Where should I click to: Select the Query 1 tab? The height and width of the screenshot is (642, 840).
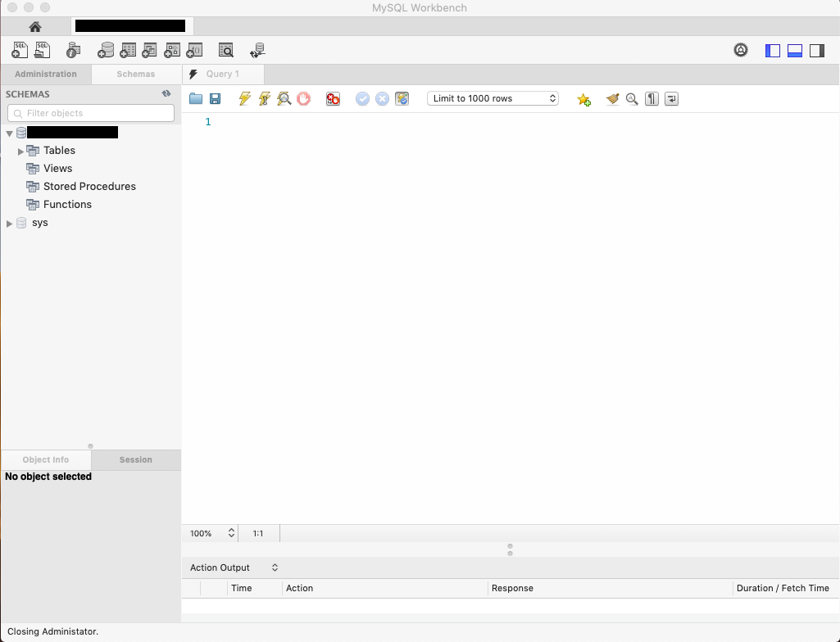click(x=223, y=74)
